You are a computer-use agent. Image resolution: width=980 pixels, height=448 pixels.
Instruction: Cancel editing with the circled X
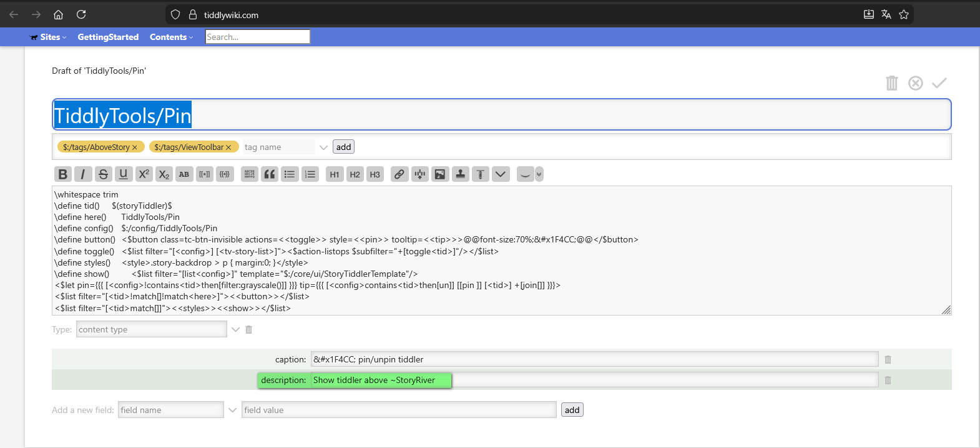(x=915, y=83)
